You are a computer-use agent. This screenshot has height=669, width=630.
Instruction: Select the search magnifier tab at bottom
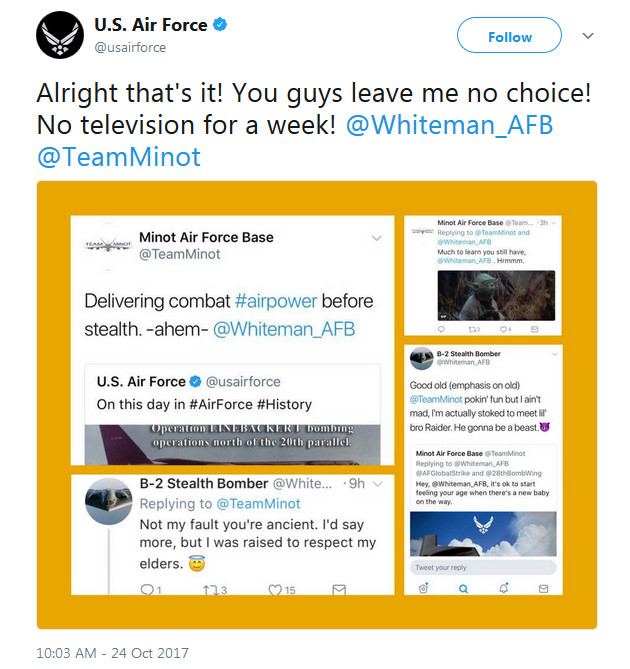click(463, 589)
